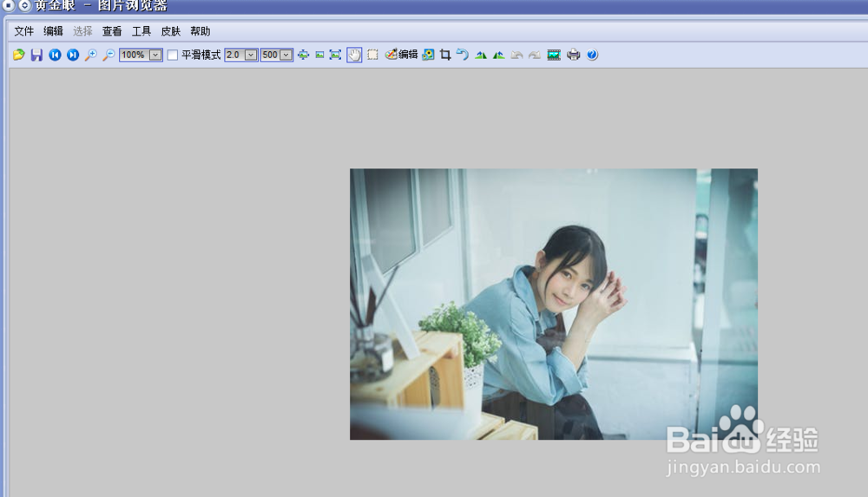Click the actual size picture icon
Image resolution: width=868 pixels, height=497 pixels.
click(319, 55)
